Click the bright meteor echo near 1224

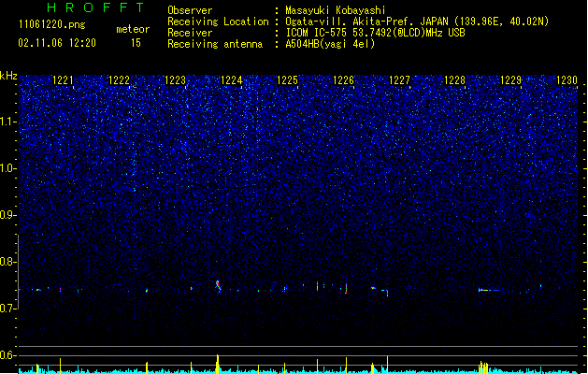tap(218, 286)
